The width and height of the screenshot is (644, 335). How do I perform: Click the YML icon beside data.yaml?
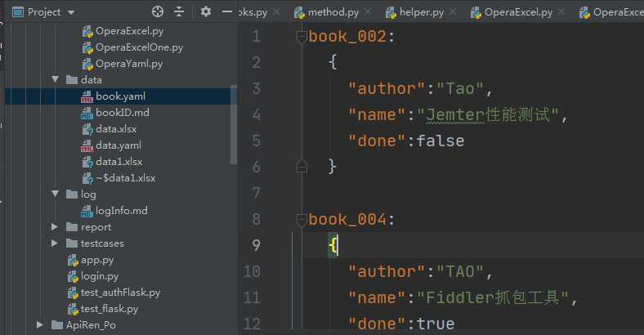(x=87, y=145)
